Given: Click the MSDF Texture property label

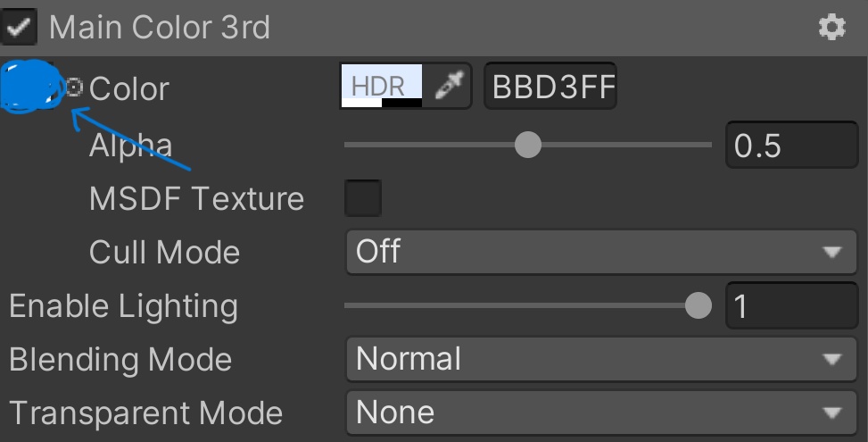Looking at the screenshot, I should 196,198.
